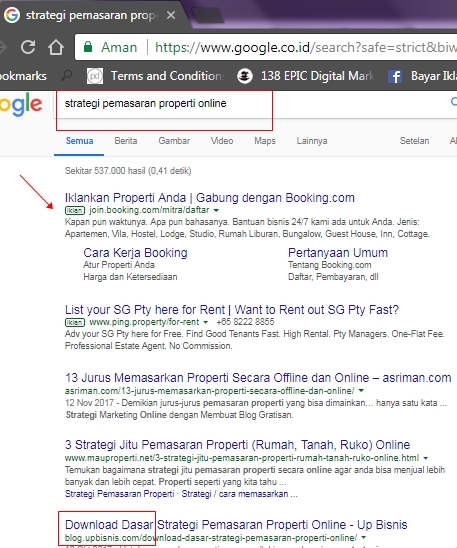This screenshot has width=457, height=548.
Task: Click the green padlock secure icon
Action: coord(88,47)
